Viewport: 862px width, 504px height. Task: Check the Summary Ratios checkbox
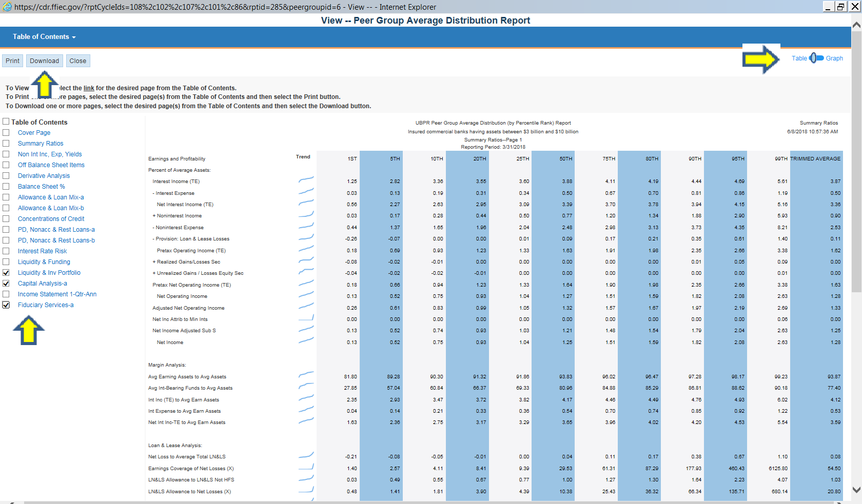(6, 144)
